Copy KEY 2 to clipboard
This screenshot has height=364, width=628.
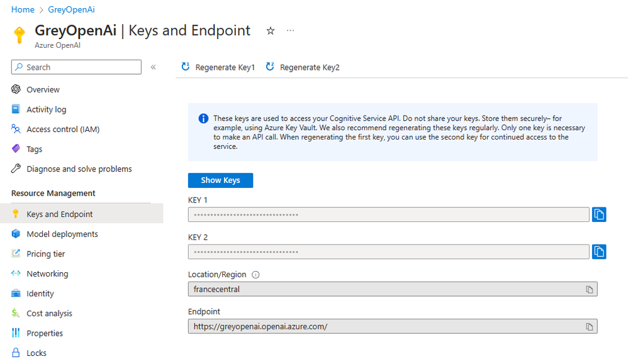(599, 252)
